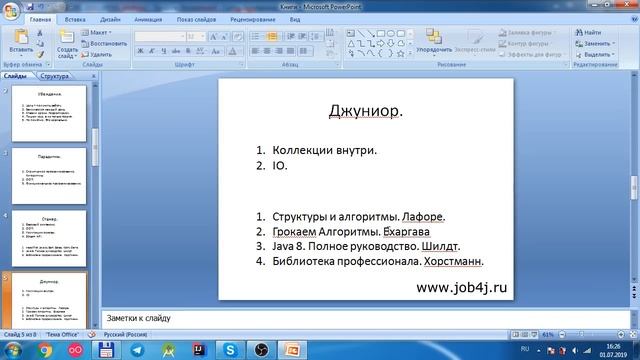640x360 pixels.
Task: Open Telegram from the taskbar
Action: click(x=138, y=350)
